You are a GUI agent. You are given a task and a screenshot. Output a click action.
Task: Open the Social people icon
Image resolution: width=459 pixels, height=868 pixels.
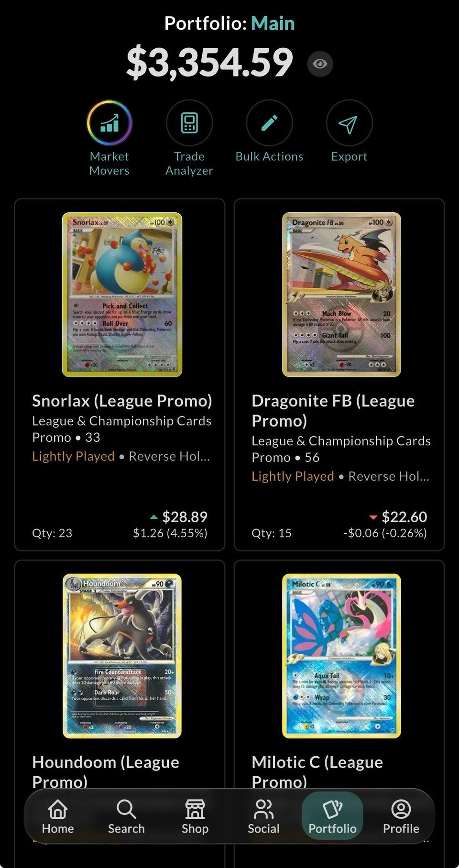[263, 817]
